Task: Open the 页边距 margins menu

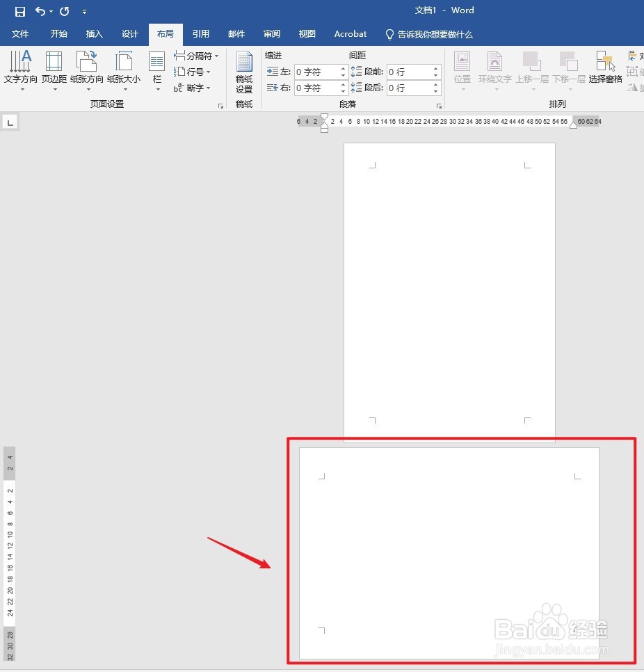Action: click(x=54, y=70)
